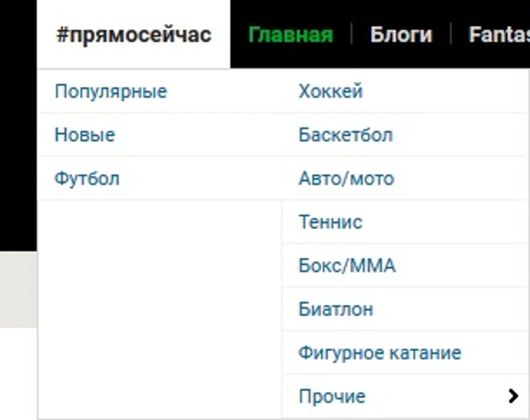
Task: Expand the Прочие submenu chevron arrow
Action: [x=513, y=396]
